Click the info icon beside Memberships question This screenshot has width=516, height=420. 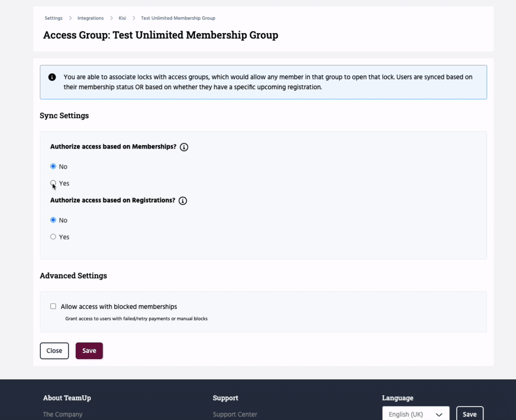[x=184, y=147]
